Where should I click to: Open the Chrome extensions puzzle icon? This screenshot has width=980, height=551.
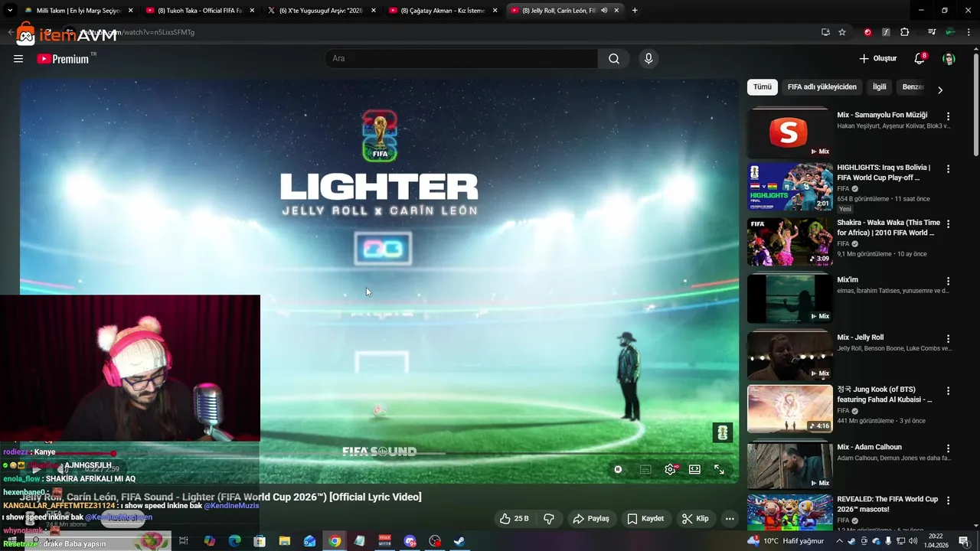coord(905,32)
